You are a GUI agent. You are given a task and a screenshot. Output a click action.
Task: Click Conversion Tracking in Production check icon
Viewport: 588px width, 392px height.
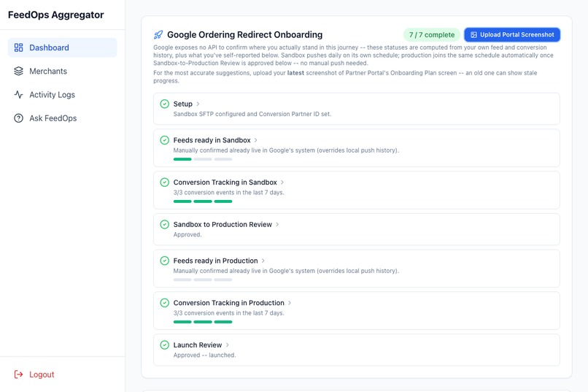(165, 303)
